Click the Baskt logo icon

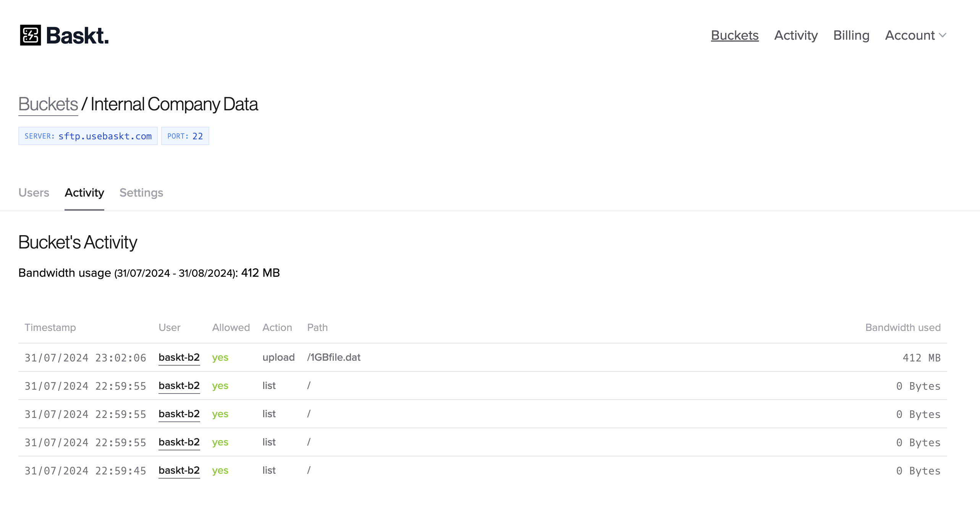(30, 35)
